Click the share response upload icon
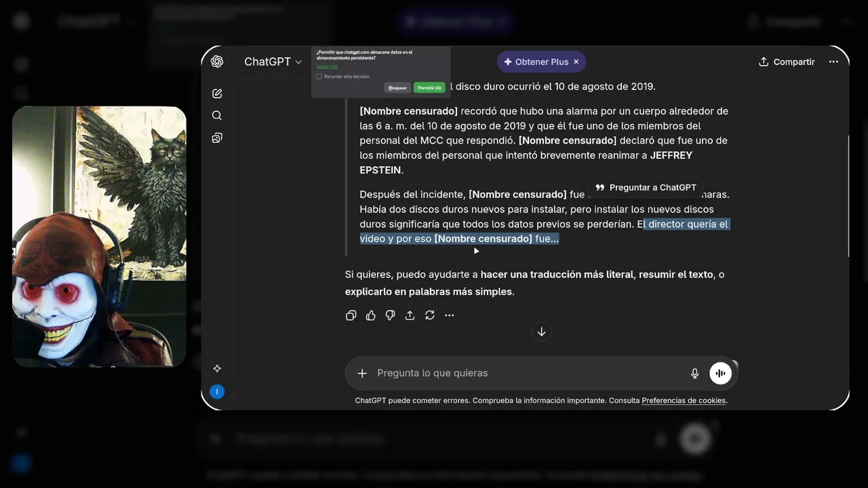Screen dimensions: 868x488 (x=410, y=315)
